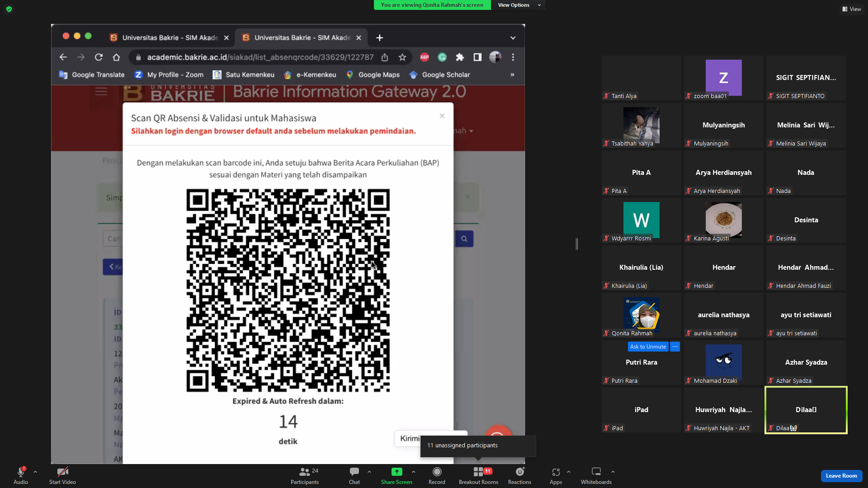This screenshot has width=868, height=488.
Task: Reload the academic.bakrie.ac.id page
Action: (99, 57)
